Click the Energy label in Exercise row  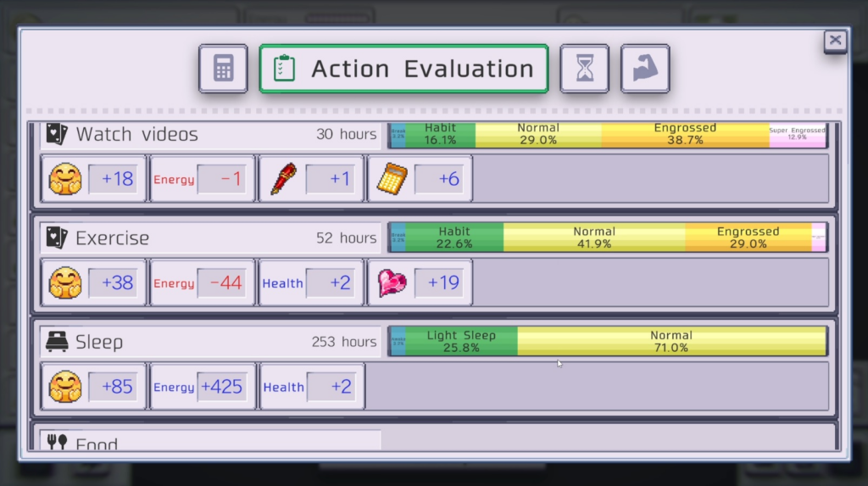click(174, 284)
